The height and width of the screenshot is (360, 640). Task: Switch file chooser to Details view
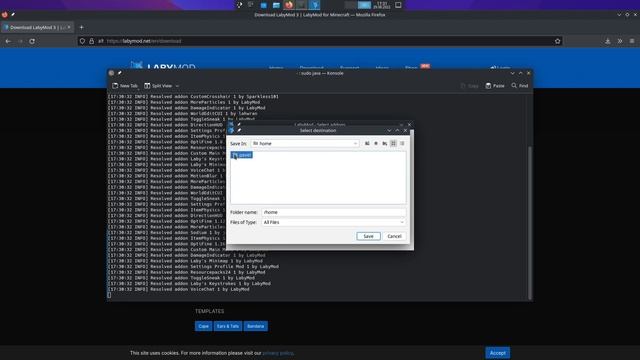pos(402,144)
